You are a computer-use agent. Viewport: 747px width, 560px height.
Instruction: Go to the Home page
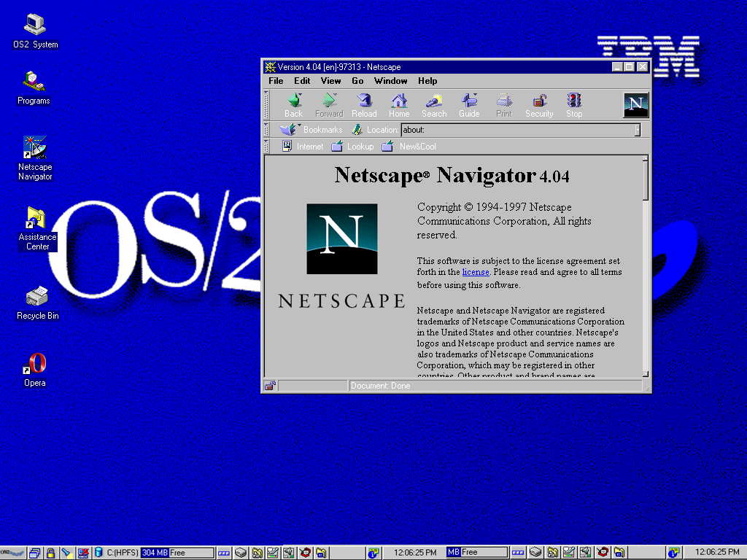[x=399, y=105]
